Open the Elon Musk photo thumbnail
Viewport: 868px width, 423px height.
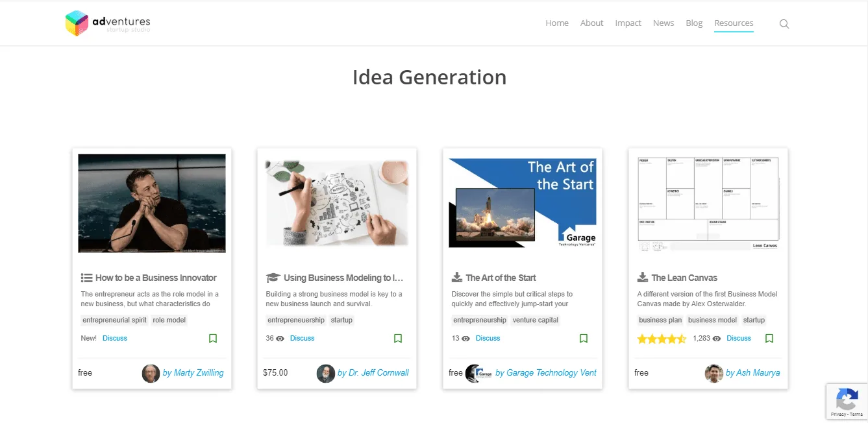[x=152, y=203]
